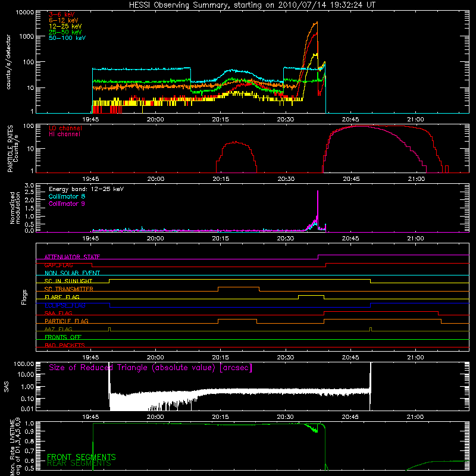Select the 12-25 keV legend label

coord(65,26)
